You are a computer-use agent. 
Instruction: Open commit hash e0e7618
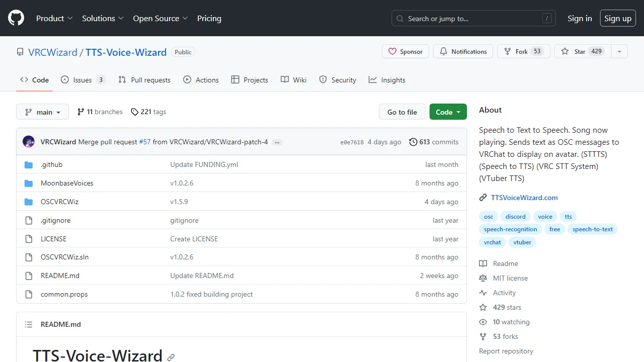pyautogui.click(x=352, y=142)
